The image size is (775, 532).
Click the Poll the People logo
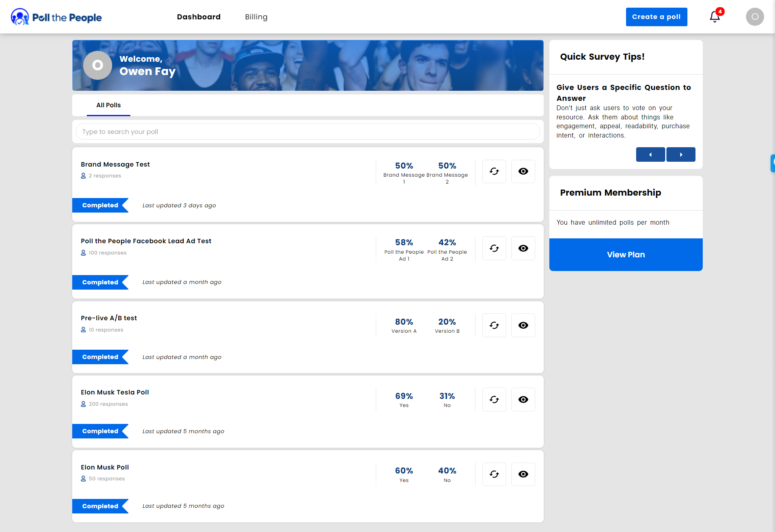(x=56, y=17)
